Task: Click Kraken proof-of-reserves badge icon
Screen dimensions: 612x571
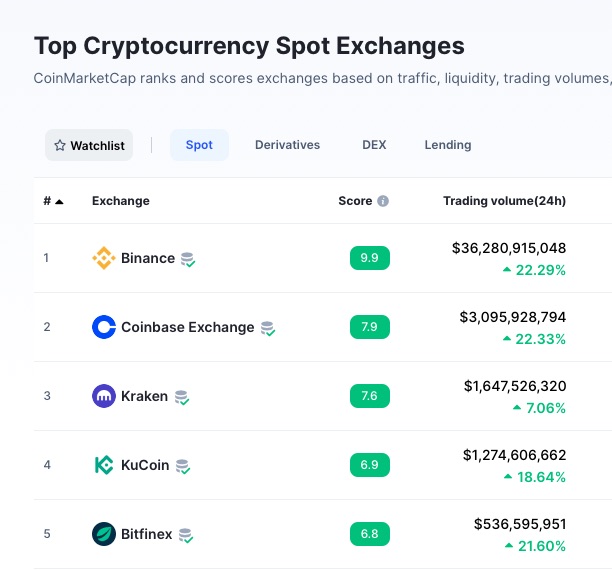Action: [x=181, y=397]
